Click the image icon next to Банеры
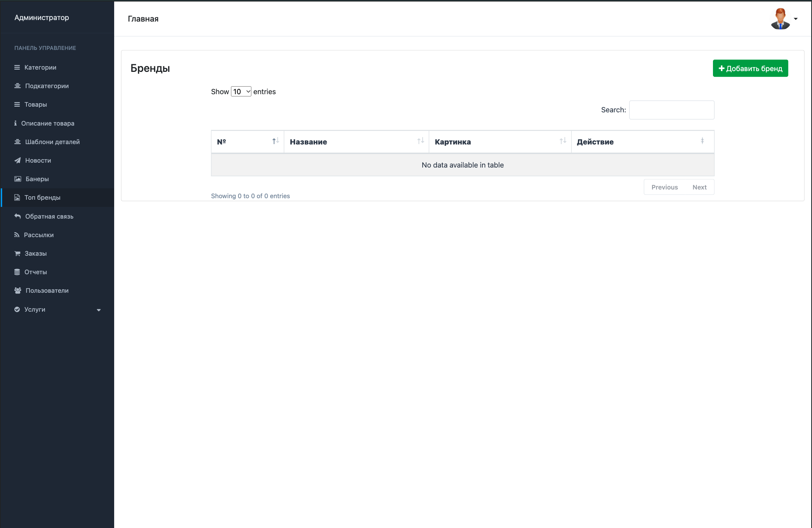 click(x=18, y=179)
